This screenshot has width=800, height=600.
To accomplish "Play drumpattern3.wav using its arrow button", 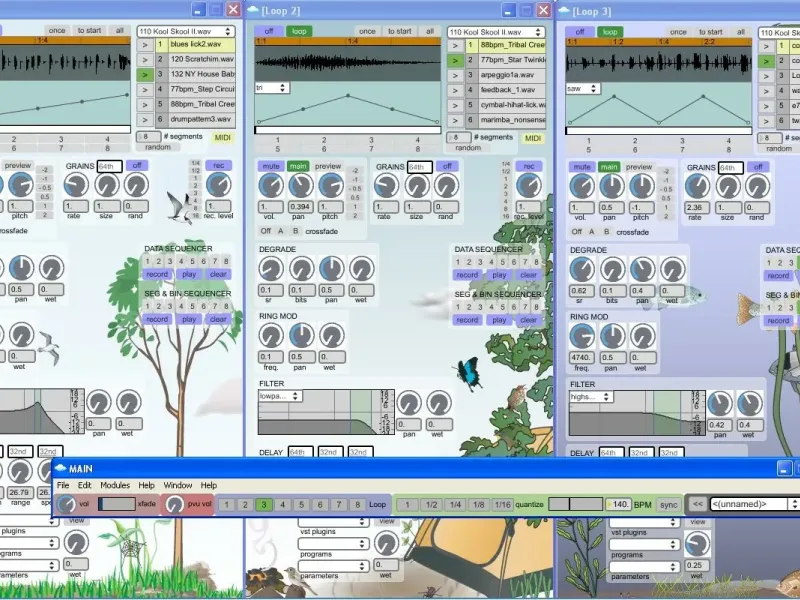I will tap(145, 119).
